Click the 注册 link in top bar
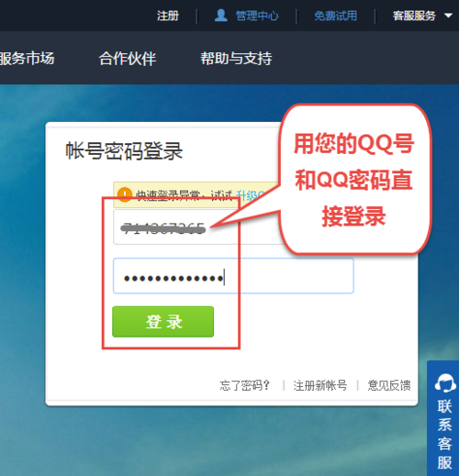Viewport: 459px width, 476px height. (168, 16)
